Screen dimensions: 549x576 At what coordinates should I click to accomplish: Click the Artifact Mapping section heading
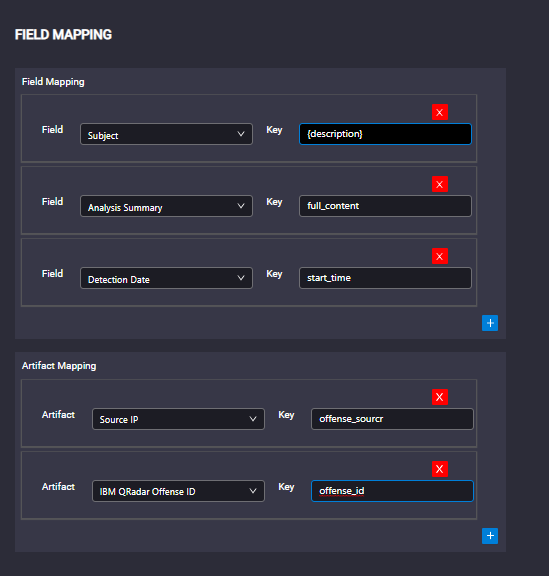click(x=59, y=366)
